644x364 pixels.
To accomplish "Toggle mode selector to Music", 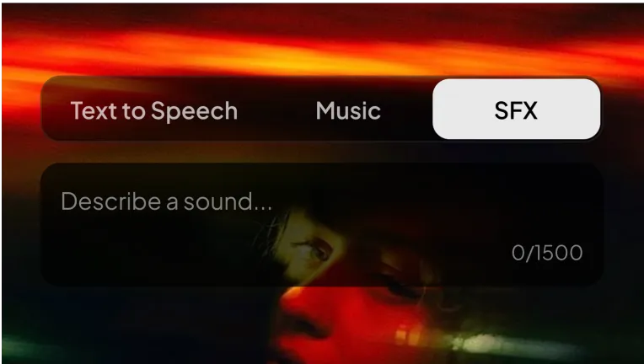I will (x=348, y=110).
